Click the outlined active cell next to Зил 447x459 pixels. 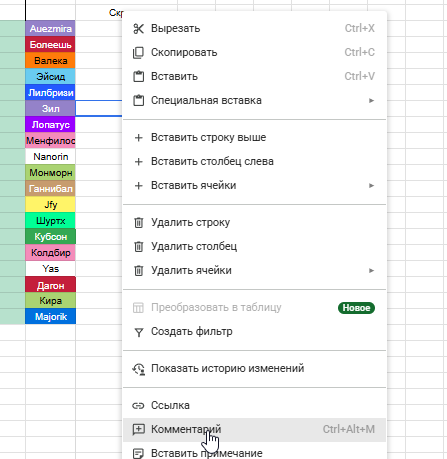point(99,108)
